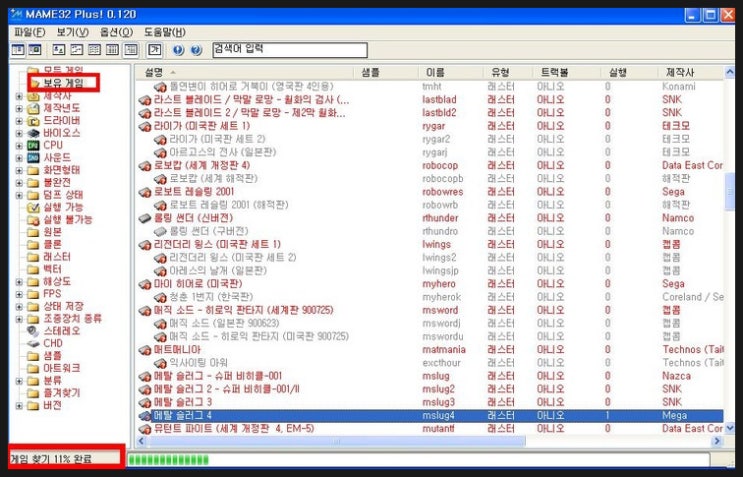
Task: Switch to list view in toolbar
Action: (94, 49)
